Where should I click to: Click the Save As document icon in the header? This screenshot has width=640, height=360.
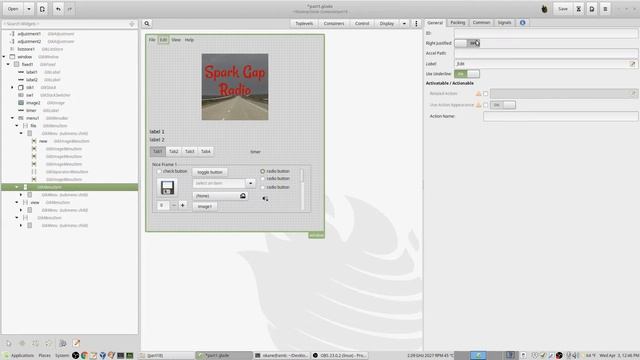pos(592,9)
